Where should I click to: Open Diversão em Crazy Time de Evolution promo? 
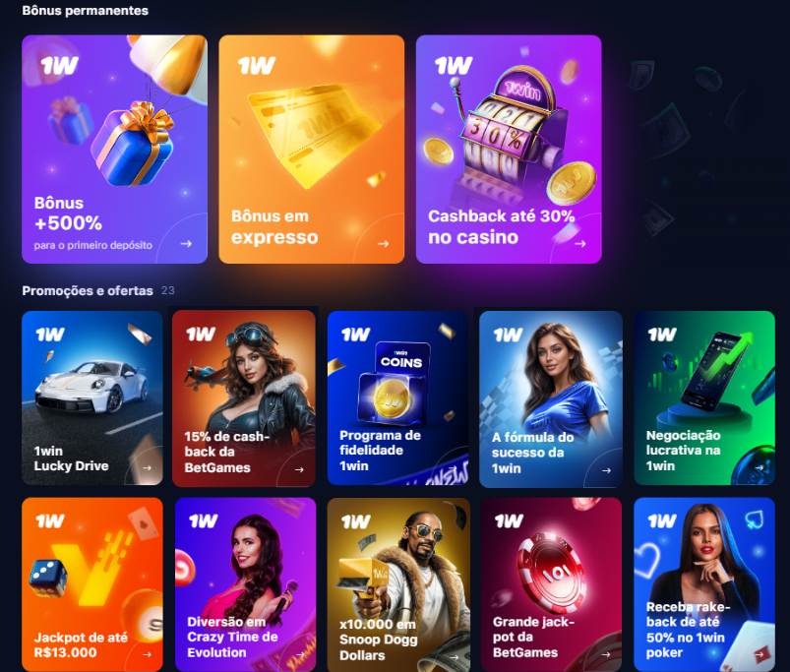click(x=245, y=584)
